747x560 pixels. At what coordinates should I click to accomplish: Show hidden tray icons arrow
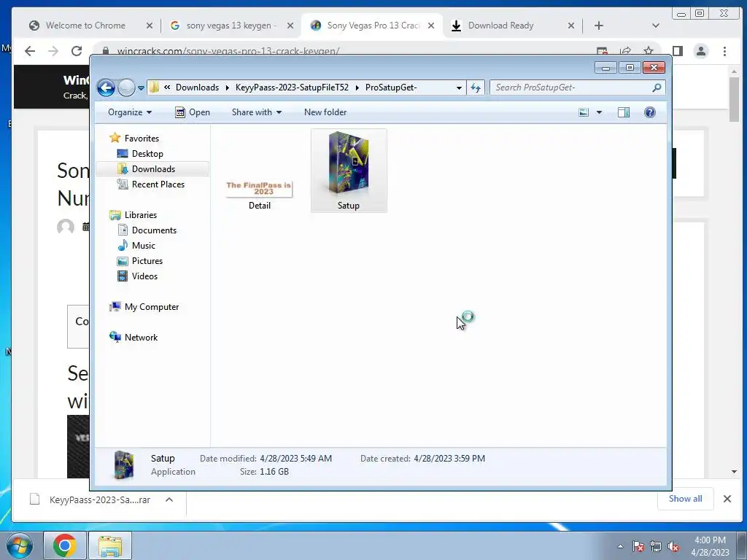pos(620,546)
